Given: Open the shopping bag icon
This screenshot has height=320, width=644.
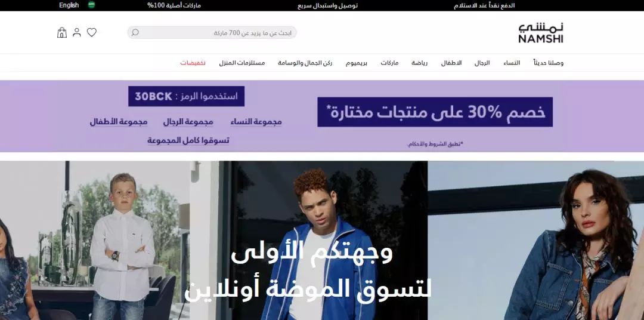Looking at the screenshot, I should point(61,32).
